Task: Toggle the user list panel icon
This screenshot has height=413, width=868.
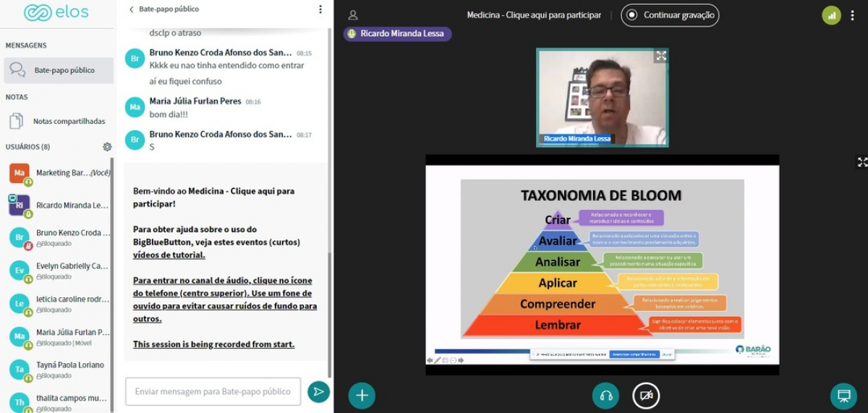Action: coord(353,15)
